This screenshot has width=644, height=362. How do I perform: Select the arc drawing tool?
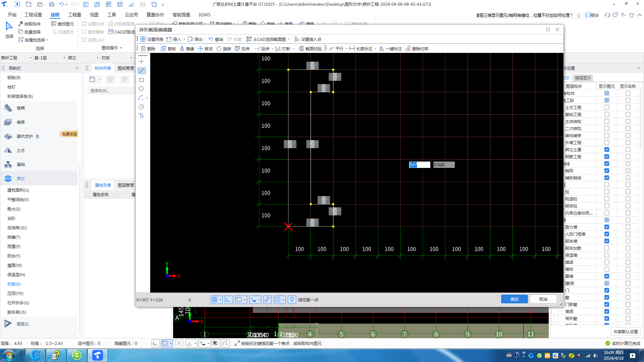coord(141,98)
